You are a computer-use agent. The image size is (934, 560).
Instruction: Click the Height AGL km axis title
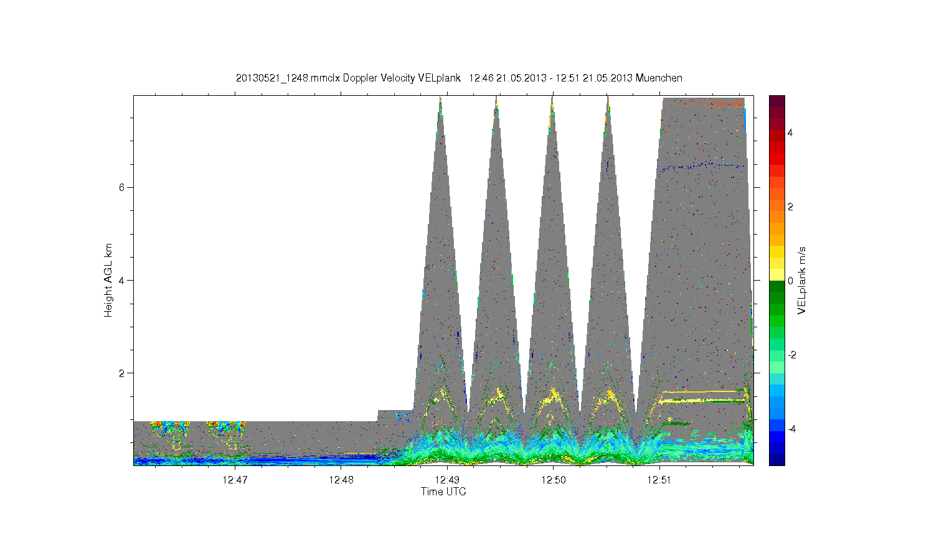tap(108, 280)
